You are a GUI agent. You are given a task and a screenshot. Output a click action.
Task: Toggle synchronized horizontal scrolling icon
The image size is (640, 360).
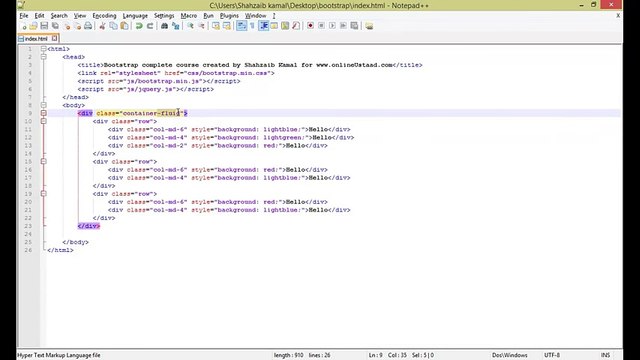point(227,26)
